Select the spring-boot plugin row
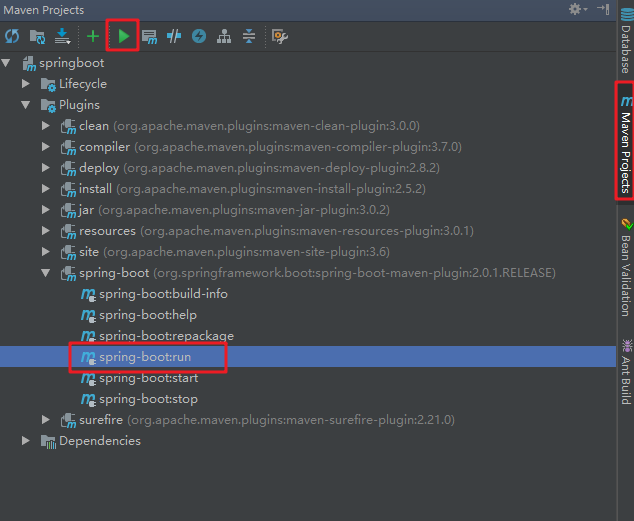The height and width of the screenshot is (521, 634). pos(308,273)
